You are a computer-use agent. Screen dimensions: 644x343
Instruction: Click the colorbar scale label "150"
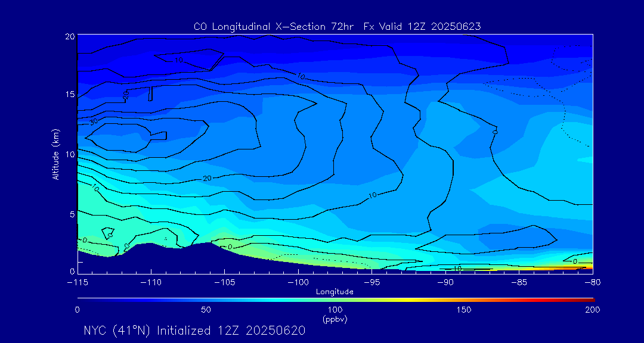click(464, 310)
